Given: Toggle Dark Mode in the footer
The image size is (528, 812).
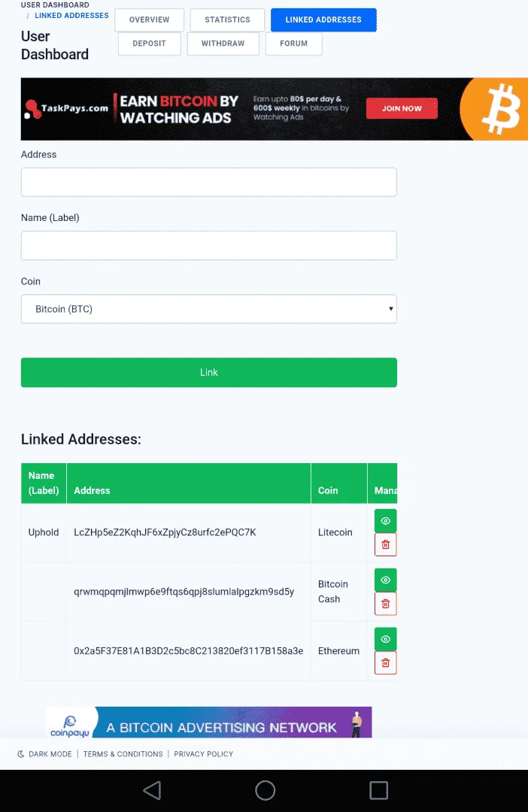Looking at the screenshot, I should pyautogui.click(x=44, y=754).
